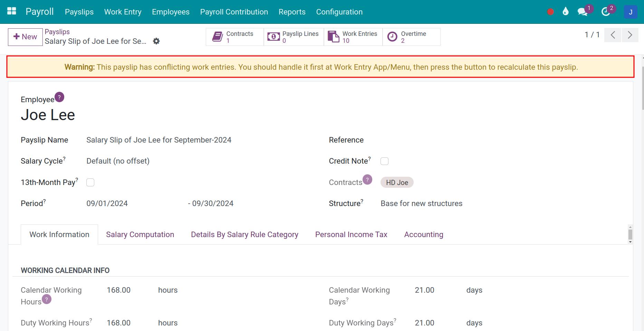
Task: Open the Payslip Lines 0 stat button
Action: (294, 37)
